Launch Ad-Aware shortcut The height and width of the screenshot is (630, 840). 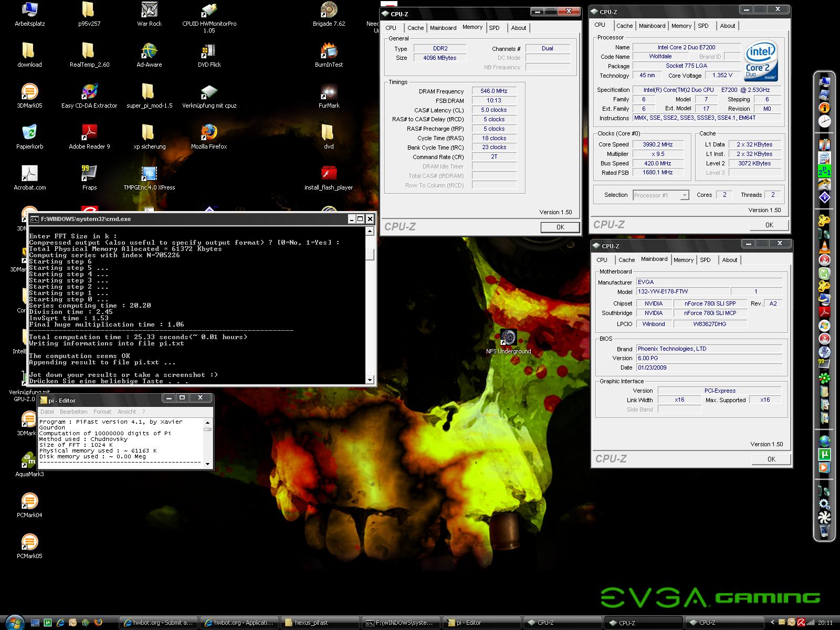point(149,55)
